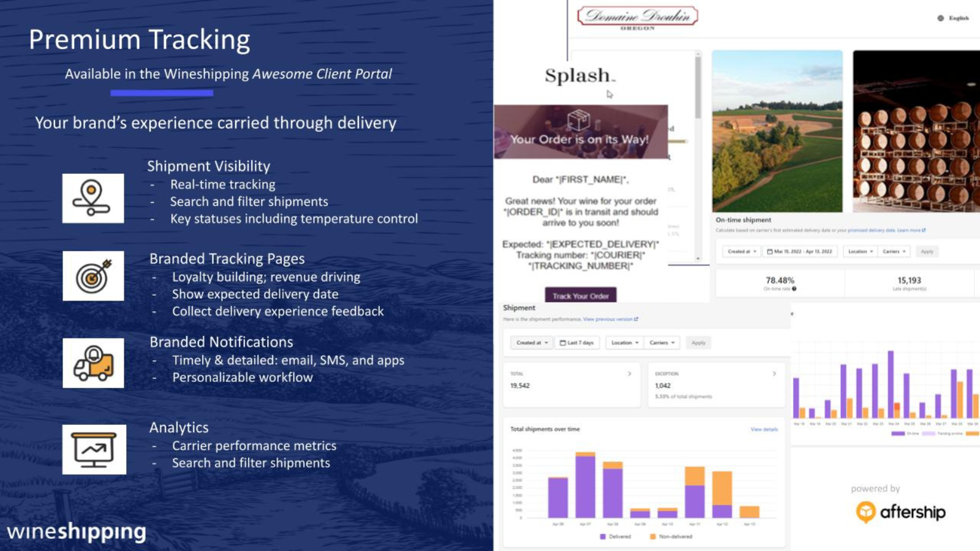Click the wine barrels photo
Screen dimensions: 980x551
coord(916,131)
